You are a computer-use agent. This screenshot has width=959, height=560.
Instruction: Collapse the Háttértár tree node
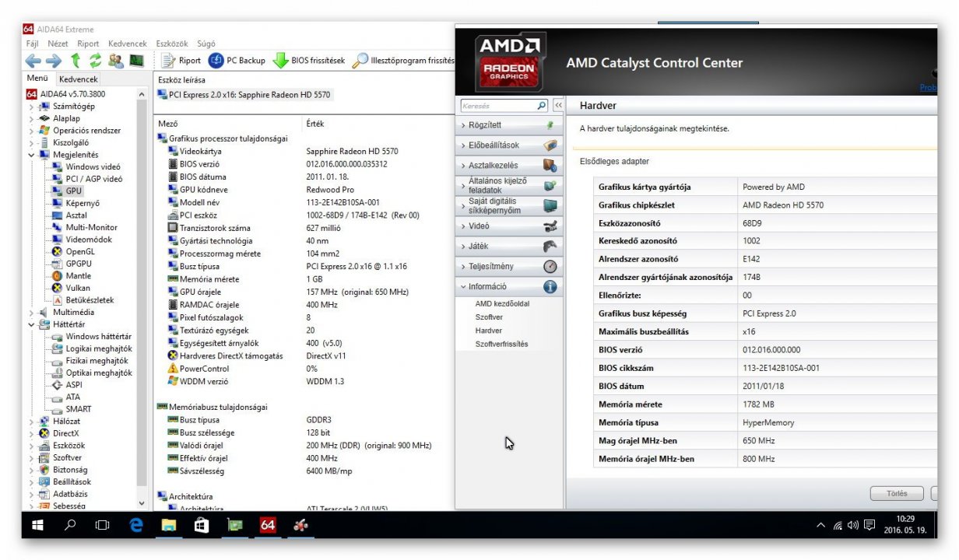point(32,324)
